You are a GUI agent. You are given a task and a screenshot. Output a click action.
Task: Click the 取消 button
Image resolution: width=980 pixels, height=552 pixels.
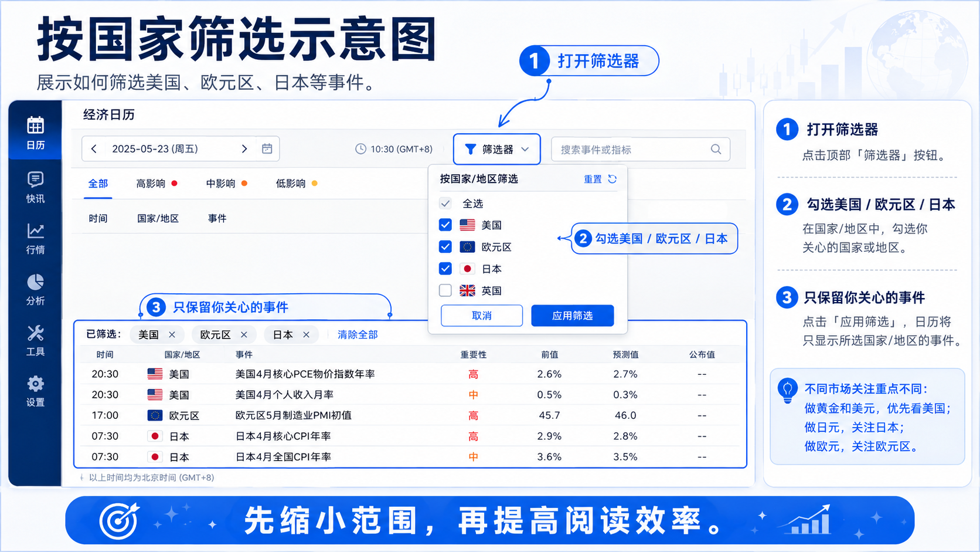point(482,316)
